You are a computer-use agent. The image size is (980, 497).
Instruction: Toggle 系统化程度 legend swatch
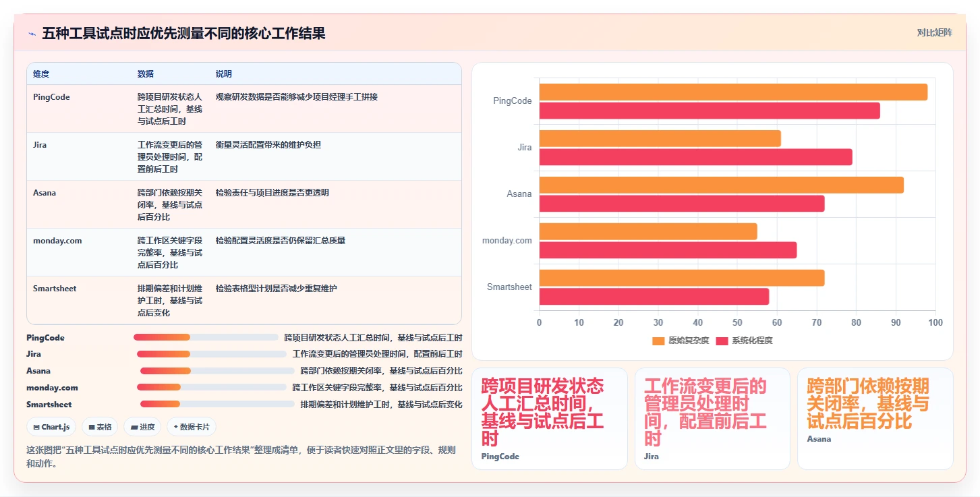point(722,341)
